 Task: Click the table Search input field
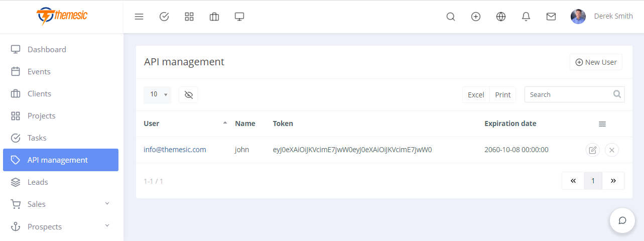pyautogui.click(x=568, y=94)
